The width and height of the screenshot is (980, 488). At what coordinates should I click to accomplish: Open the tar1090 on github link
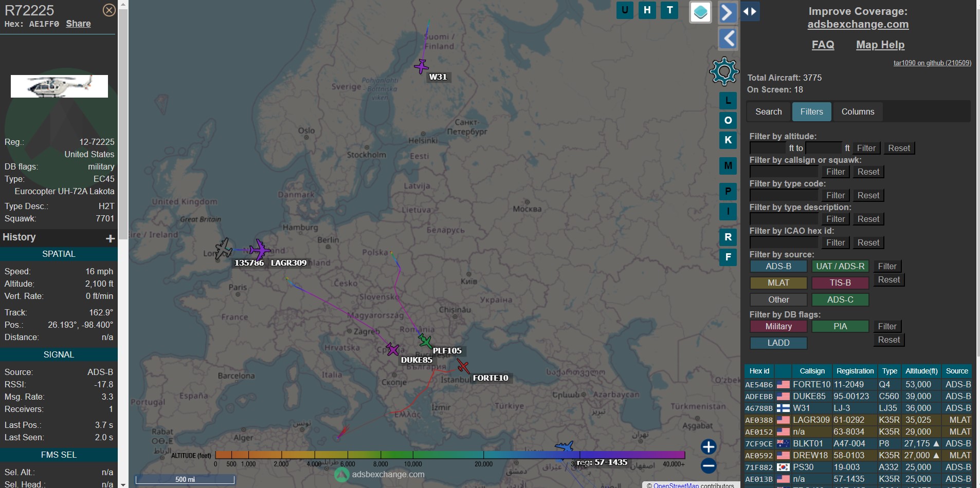tap(932, 63)
